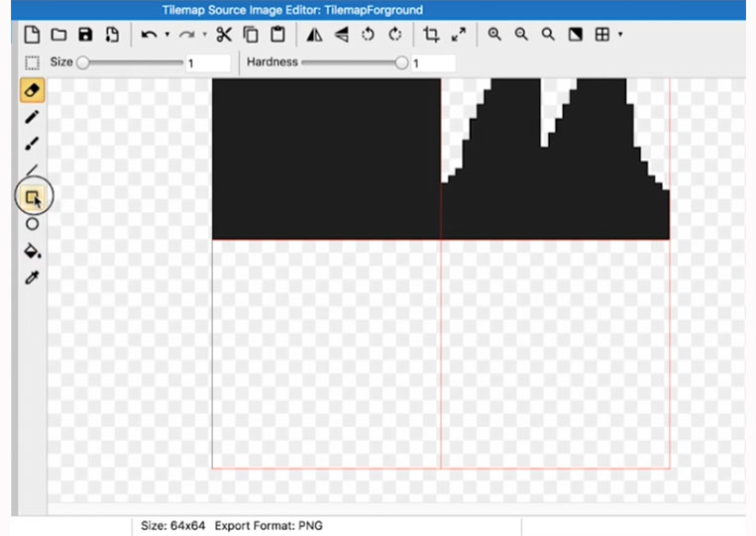756x536 pixels.
Task: Reset zoom with the plain magnifier icon
Action: [548, 35]
